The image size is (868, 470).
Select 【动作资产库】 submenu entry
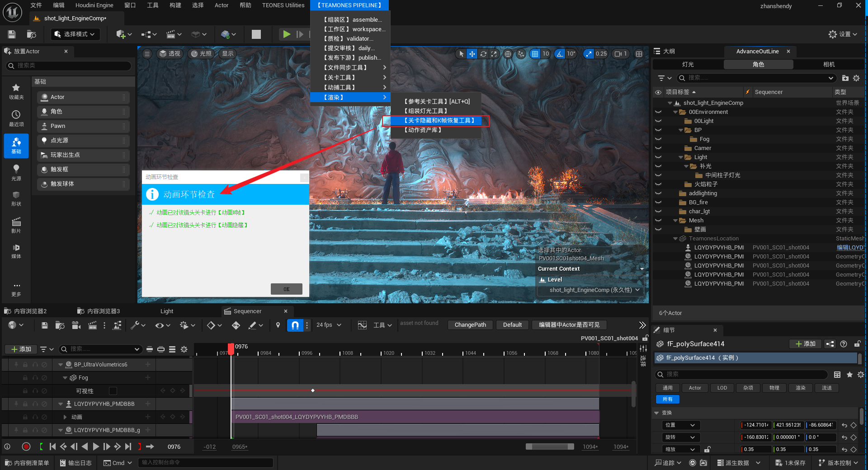click(x=423, y=130)
